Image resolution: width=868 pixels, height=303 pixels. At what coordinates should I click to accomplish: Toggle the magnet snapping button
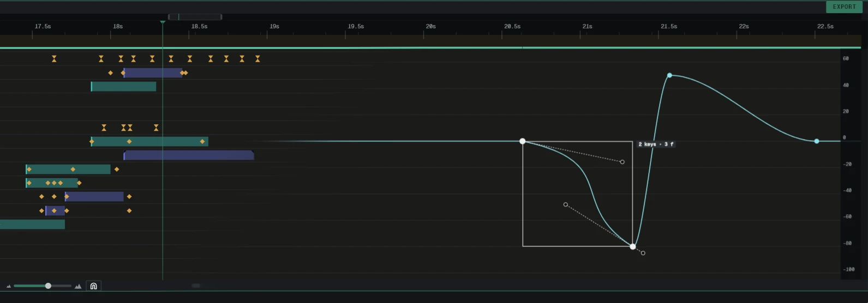coord(93,286)
